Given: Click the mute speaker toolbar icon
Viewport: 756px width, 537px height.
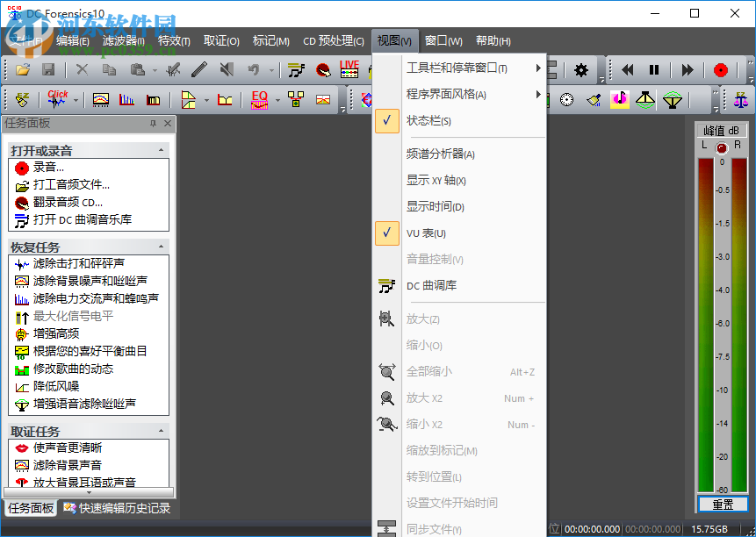Looking at the screenshot, I should tap(227, 70).
